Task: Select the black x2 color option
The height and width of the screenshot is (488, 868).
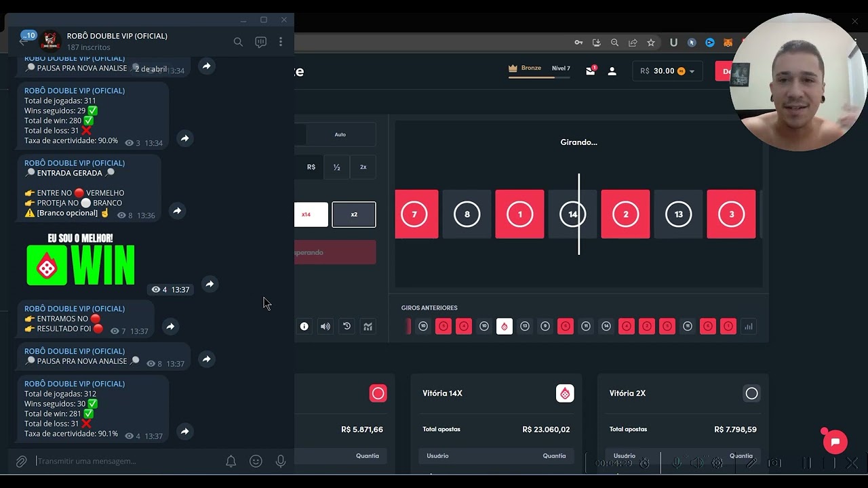Action: click(x=354, y=214)
